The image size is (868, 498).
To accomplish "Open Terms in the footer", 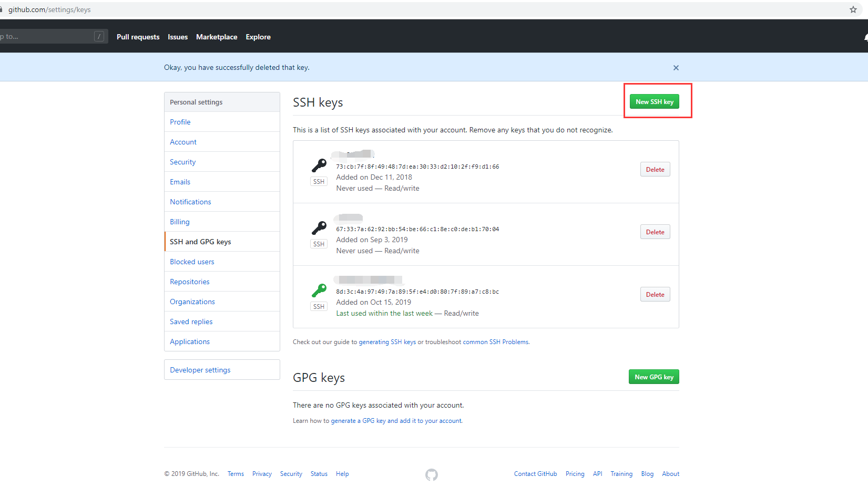I will (x=236, y=474).
